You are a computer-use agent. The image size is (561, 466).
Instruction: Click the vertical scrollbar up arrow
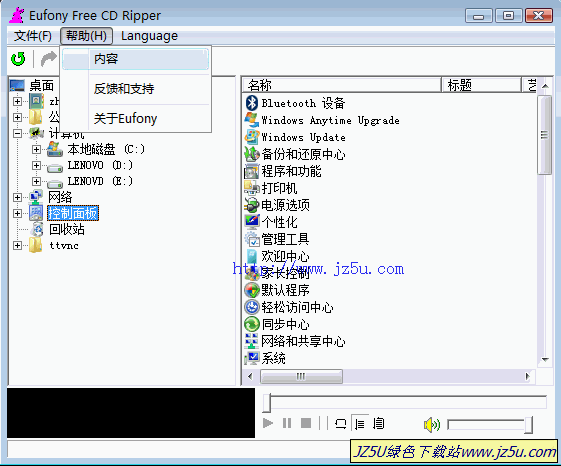point(545,86)
